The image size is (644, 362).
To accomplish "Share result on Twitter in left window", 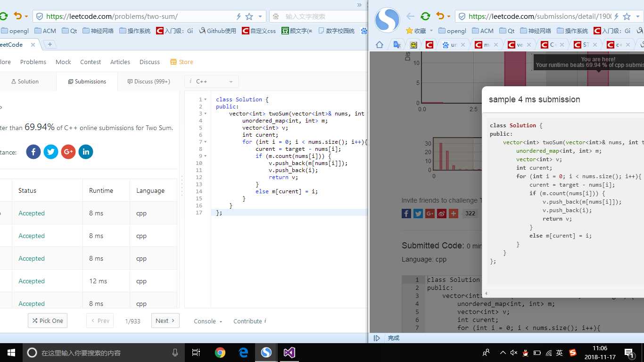I will pos(51,152).
